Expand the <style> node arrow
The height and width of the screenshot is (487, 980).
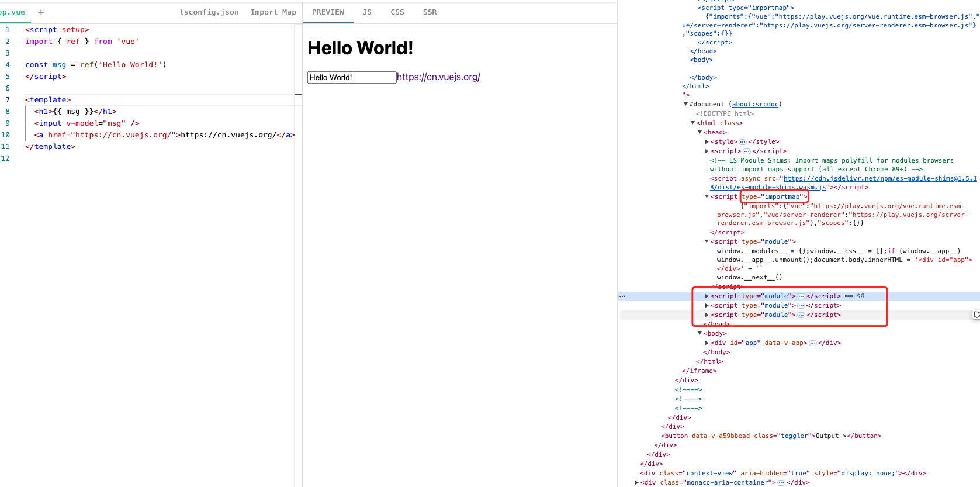[x=707, y=141]
